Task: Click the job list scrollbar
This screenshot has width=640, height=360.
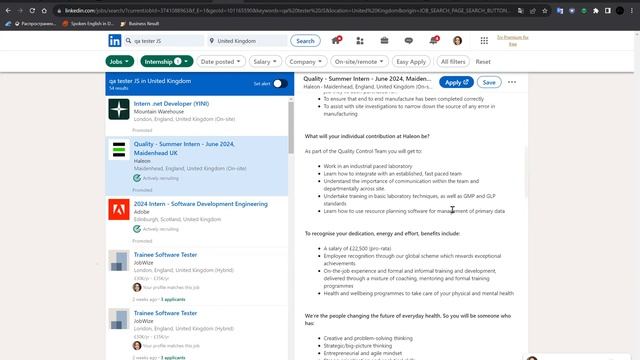Action: click(291, 127)
